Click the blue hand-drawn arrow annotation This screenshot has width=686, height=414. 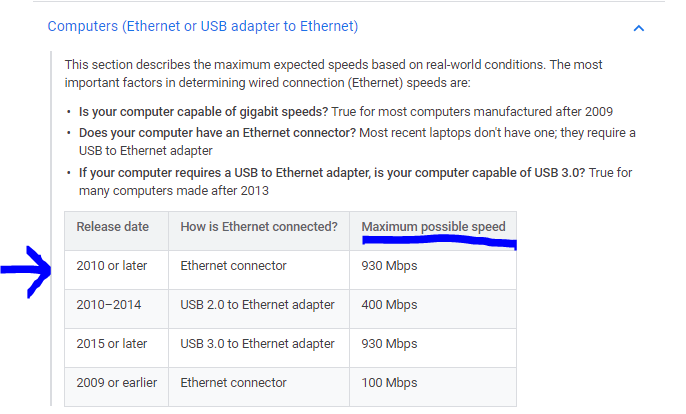(x=24, y=269)
